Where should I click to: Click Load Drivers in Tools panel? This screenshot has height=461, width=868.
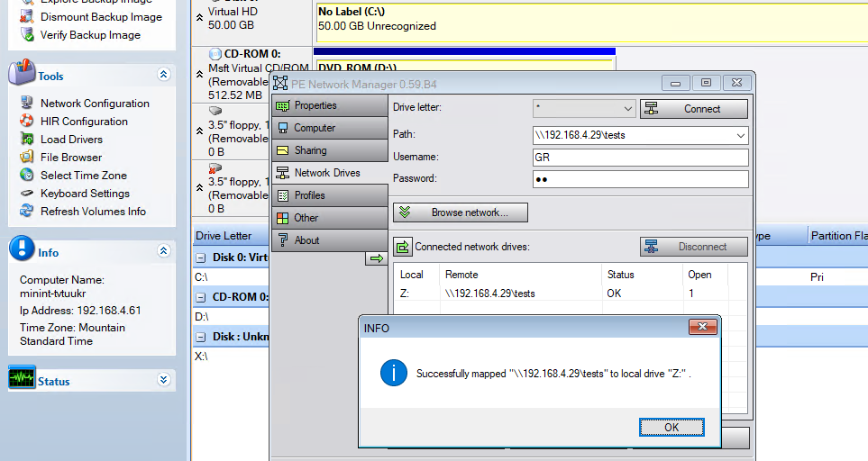[71, 140]
